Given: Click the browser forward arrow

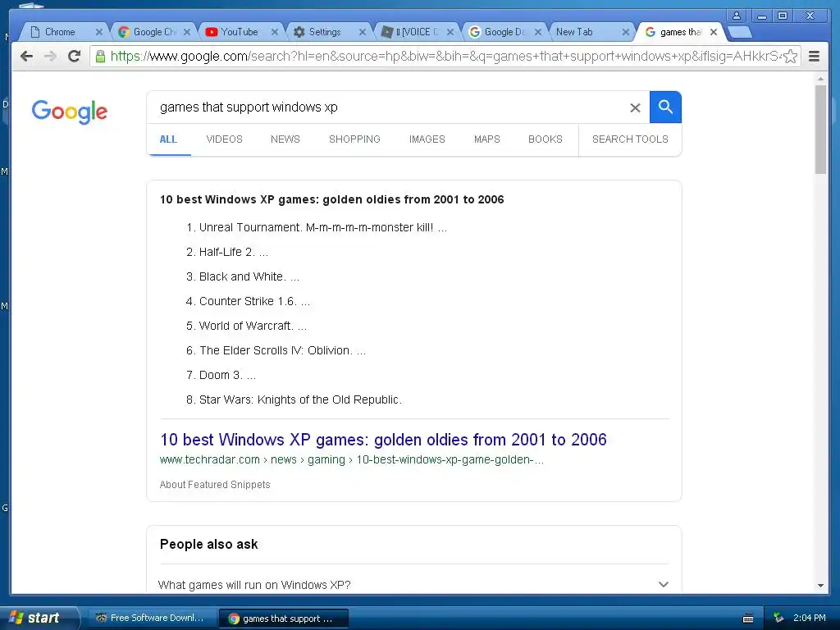Looking at the screenshot, I should coord(50,56).
